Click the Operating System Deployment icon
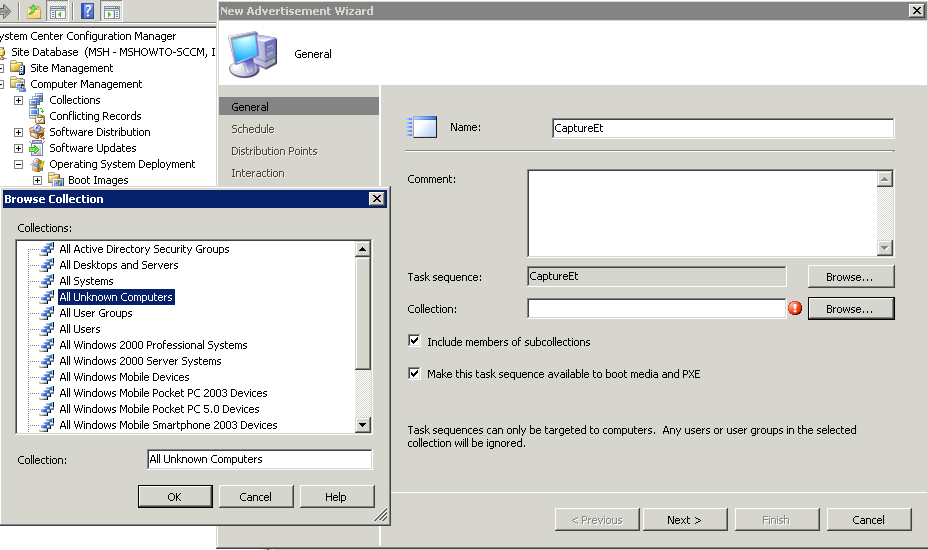This screenshot has width=928, height=550. pyautogui.click(x=37, y=164)
